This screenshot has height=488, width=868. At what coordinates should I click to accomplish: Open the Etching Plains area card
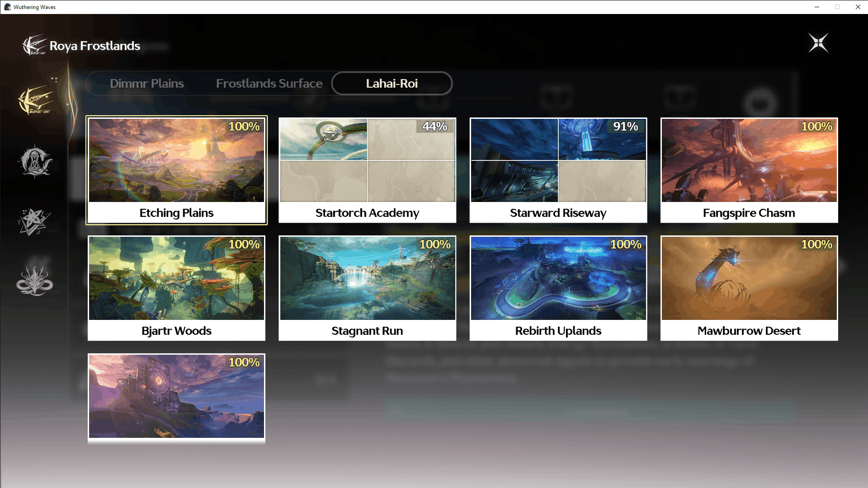tap(176, 170)
